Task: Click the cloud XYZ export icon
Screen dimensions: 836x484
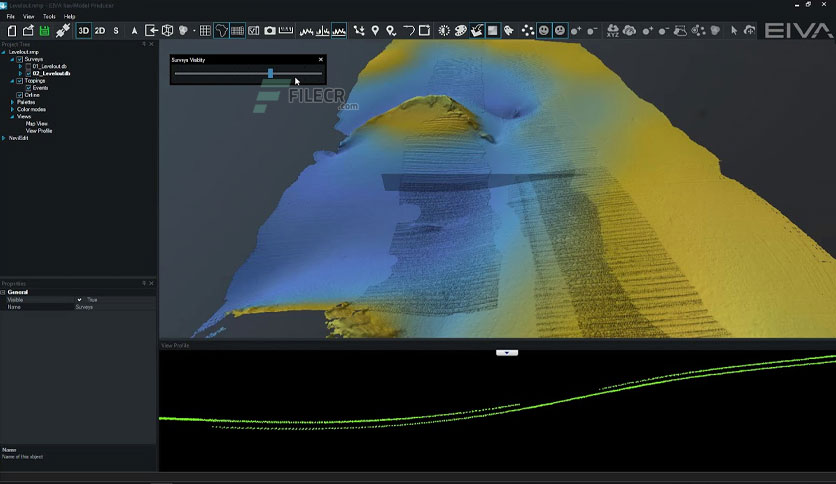Action: [x=613, y=31]
